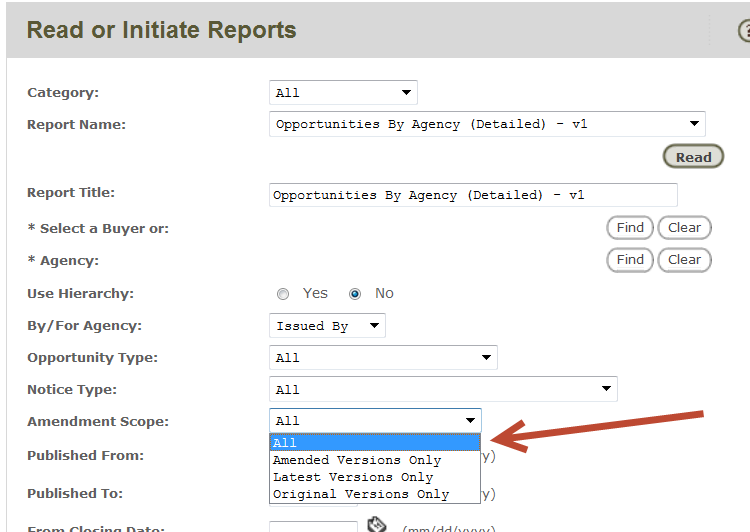Click Find next to Select a Buyer
This screenshot has width=750, height=532.
pos(630,228)
